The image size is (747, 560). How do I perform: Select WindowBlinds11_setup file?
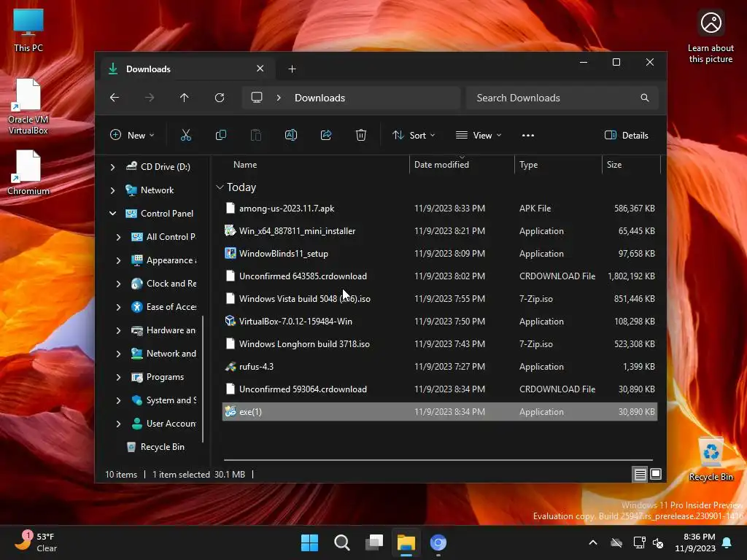pos(440,253)
